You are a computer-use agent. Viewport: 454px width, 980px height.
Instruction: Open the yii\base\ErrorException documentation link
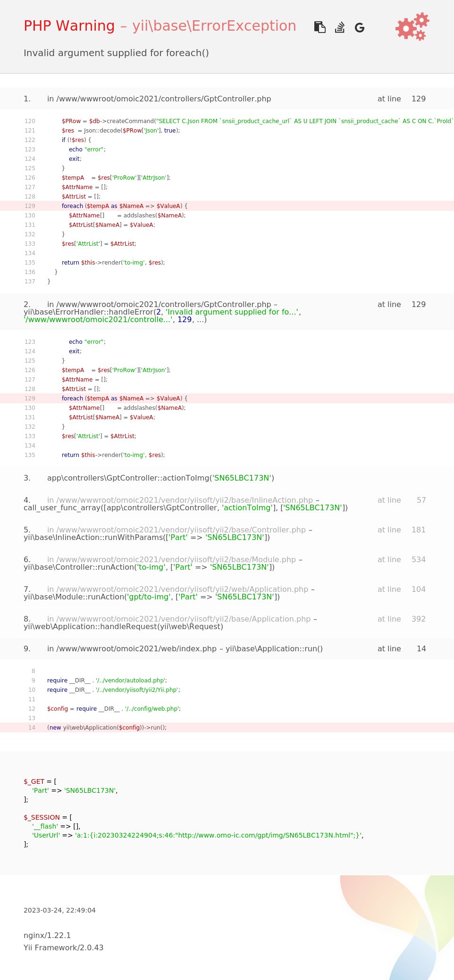(x=214, y=26)
